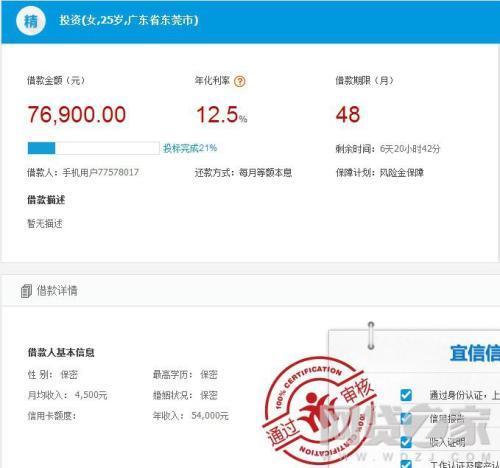
Task: Select the monthly income 4,500元
Action: pos(91,395)
